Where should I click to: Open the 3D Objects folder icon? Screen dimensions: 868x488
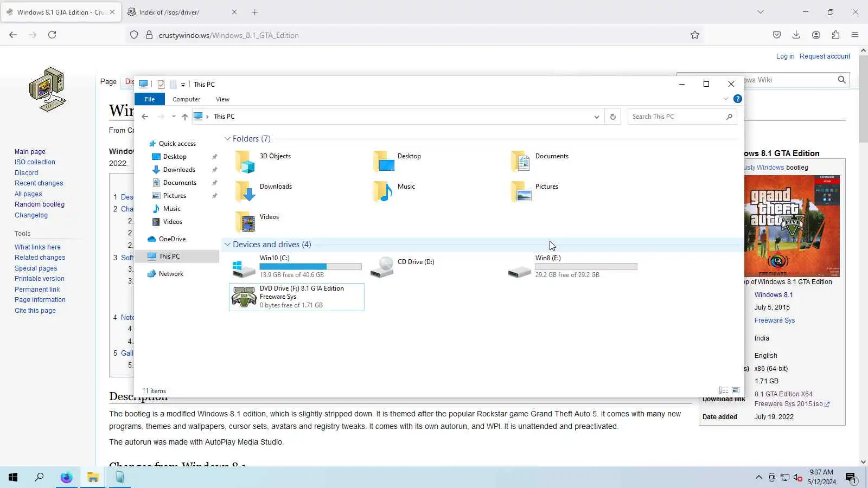pos(245,162)
